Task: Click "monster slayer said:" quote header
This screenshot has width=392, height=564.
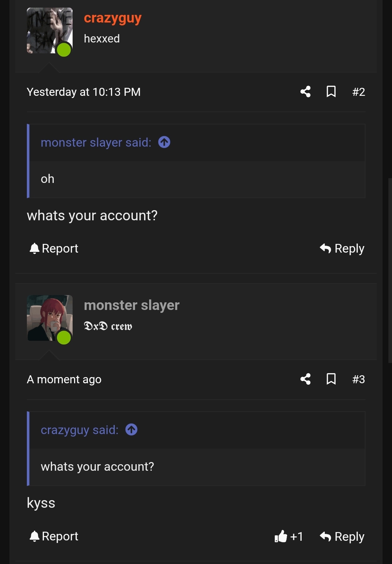Action: (x=96, y=143)
